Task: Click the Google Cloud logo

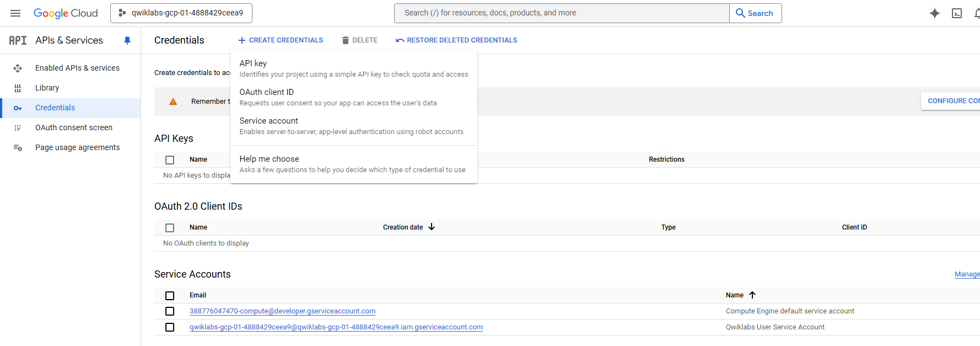Action: (66, 13)
